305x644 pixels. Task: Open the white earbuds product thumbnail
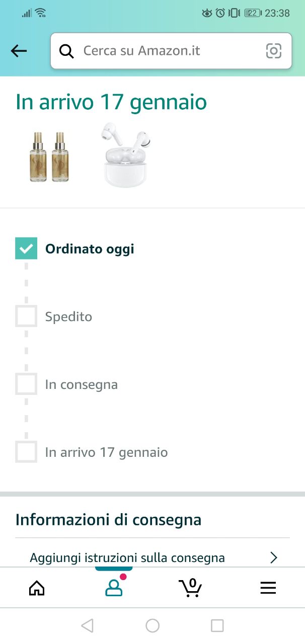pyautogui.click(x=126, y=155)
